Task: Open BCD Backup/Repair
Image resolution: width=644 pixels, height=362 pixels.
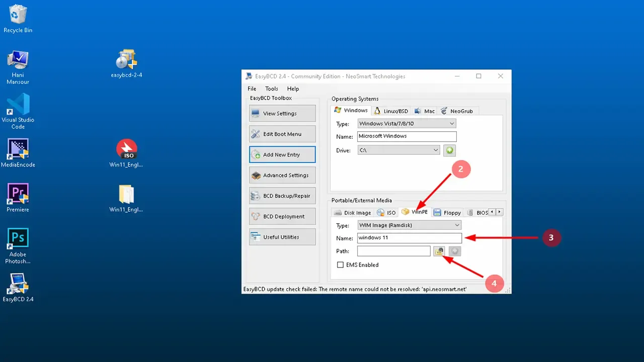Action: click(282, 196)
